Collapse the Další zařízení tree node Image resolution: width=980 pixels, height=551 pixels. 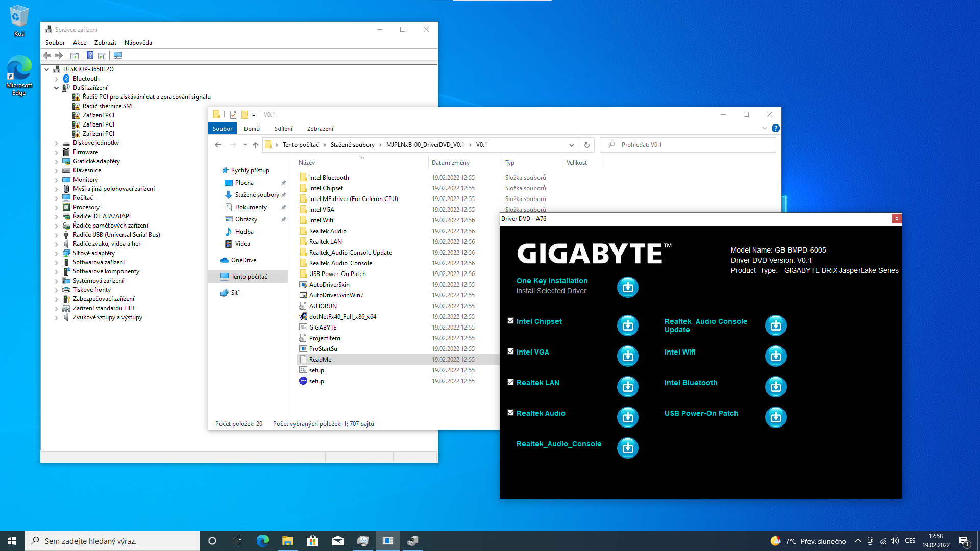[x=57, y=88]
